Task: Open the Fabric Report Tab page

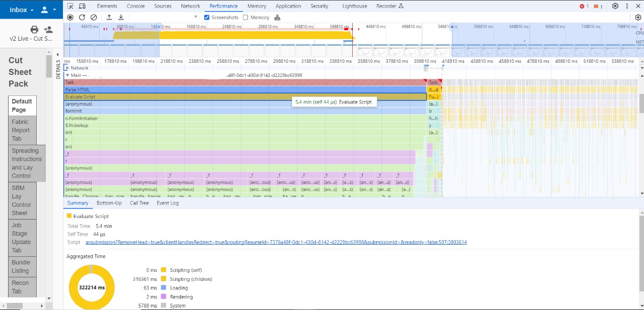Action: pos(23,130)
